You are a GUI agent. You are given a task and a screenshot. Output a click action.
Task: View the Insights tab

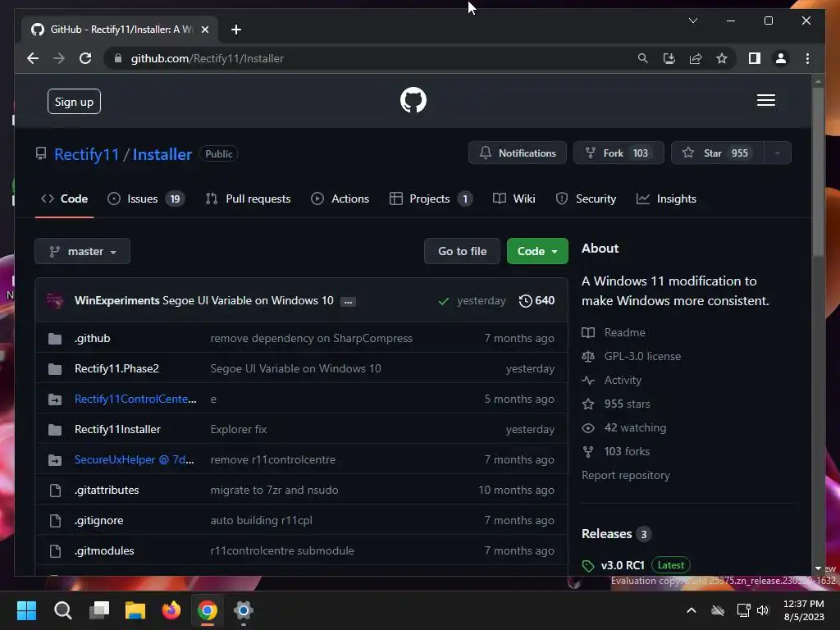click(666, 199)
